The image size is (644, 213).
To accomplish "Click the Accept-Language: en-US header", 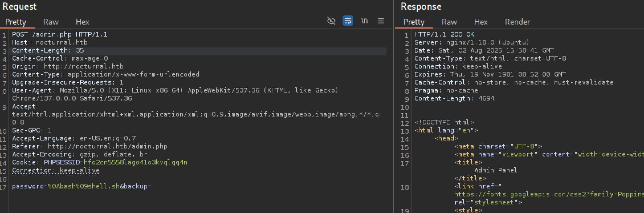I will [x=74, y=138].
